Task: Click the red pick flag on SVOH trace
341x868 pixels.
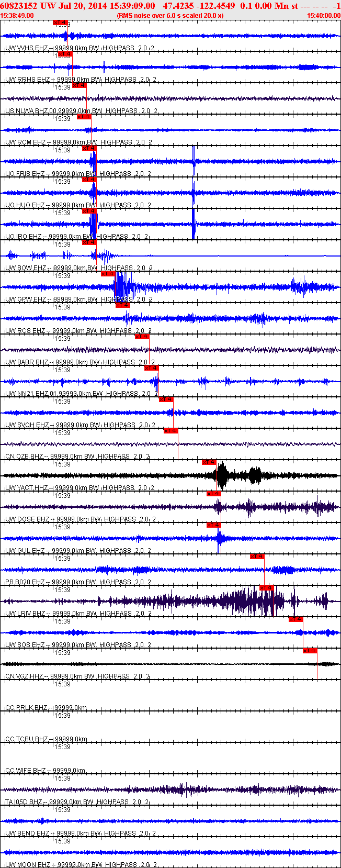Action: click(166, 399)
